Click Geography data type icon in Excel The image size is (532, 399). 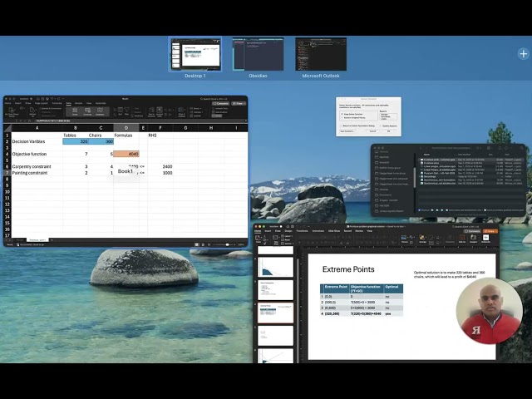coord(100,111)
